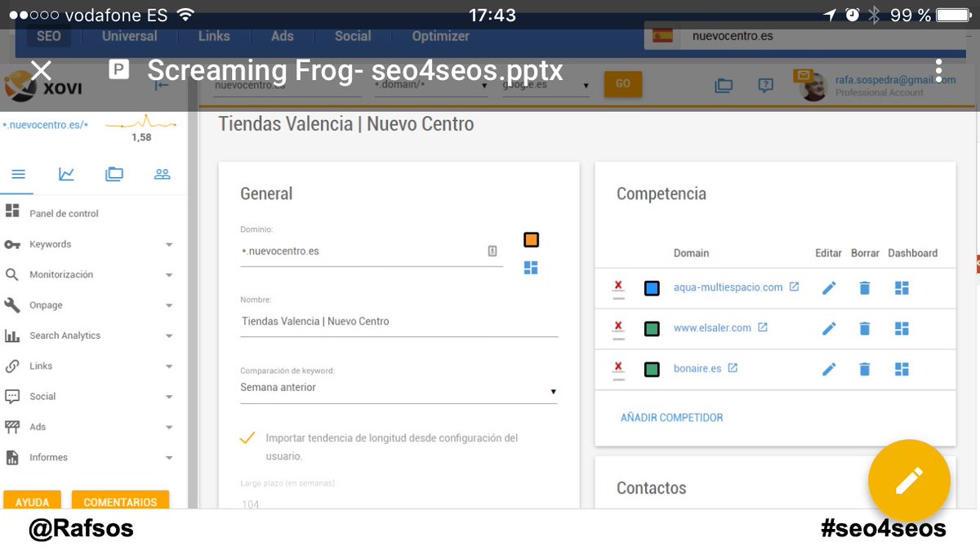Screen dimensions: 980x551
Task: Click red X beside aqua-multiespacio.com
Action: pyautogui.click(x=618, y=287)
